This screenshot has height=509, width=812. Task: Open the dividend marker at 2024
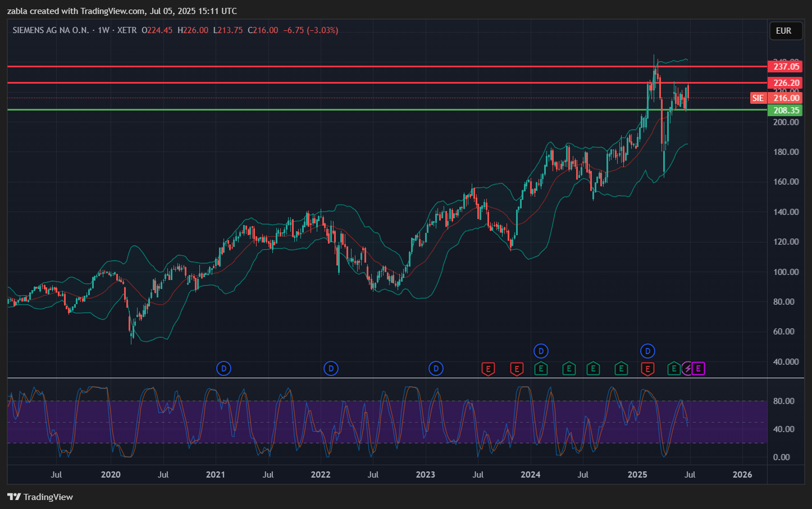point(541,351)
